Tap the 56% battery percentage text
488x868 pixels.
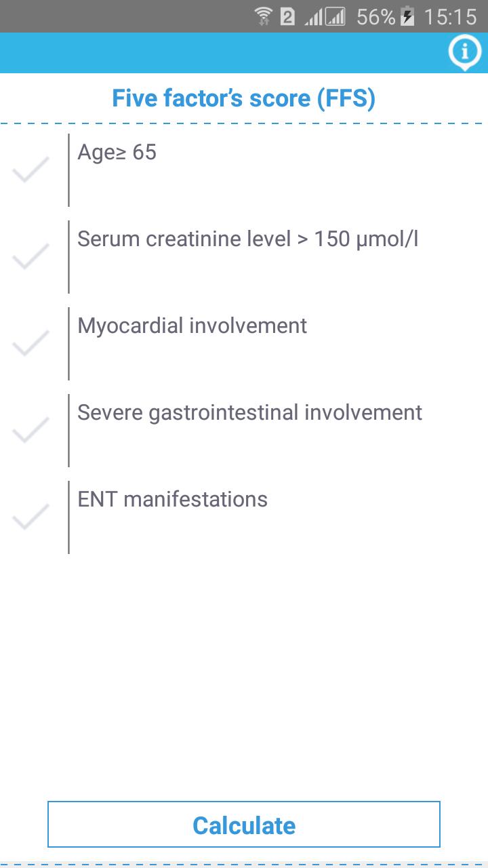(x=376, y=17)
